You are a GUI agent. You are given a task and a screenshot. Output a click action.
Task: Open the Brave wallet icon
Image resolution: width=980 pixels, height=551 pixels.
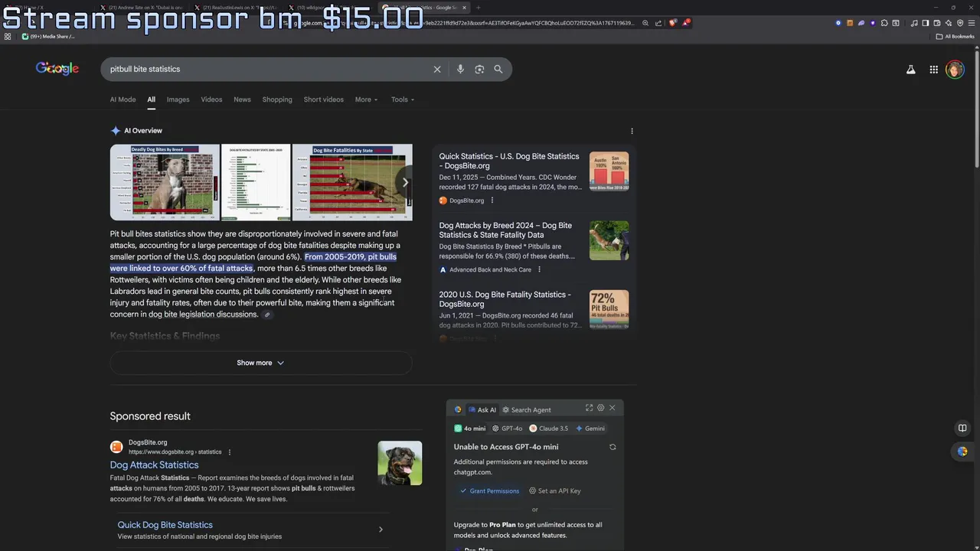(x=937, y=23)
